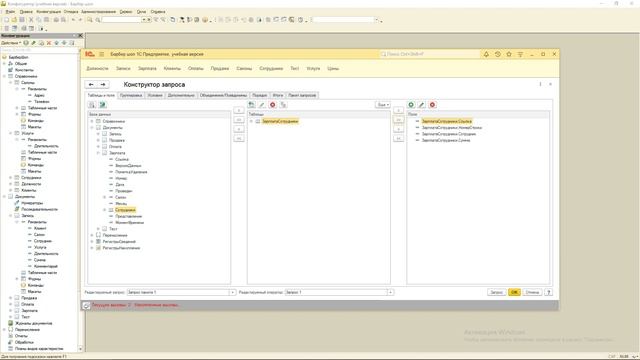The height and width of the screenshot is (360, 640).
Task: Select the ЗарплатаСотрудники.НомерСтроки field
Action: (x=452, y=128)
